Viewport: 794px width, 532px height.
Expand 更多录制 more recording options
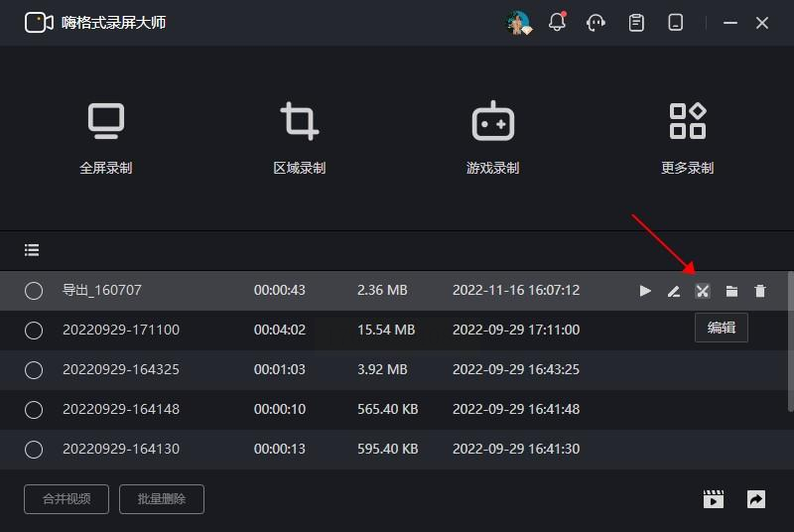(687, 138)
